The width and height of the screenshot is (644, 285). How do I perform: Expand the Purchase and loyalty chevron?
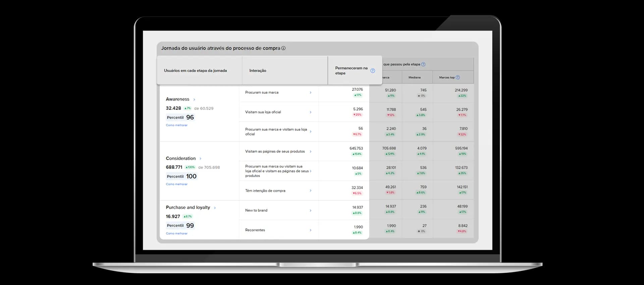coord(215,208)
